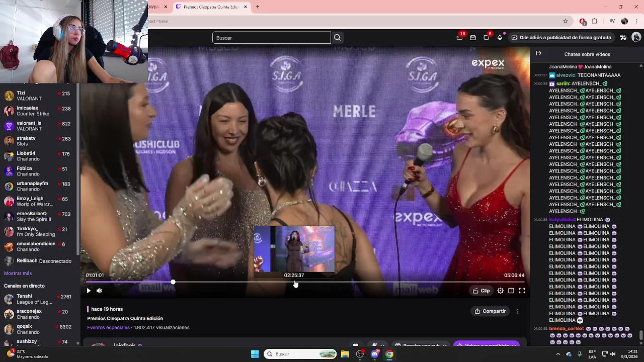Open ernesBarbeQ Slay the Spire II channel
644x362 pixels.
(x=38, y=217)
